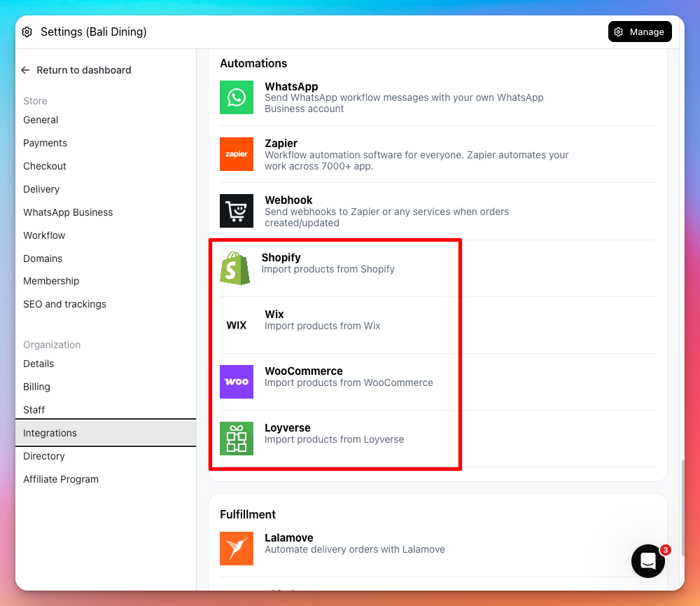Open the Wix integration title
Screen dimensions: 700x606
coord(274,314)
